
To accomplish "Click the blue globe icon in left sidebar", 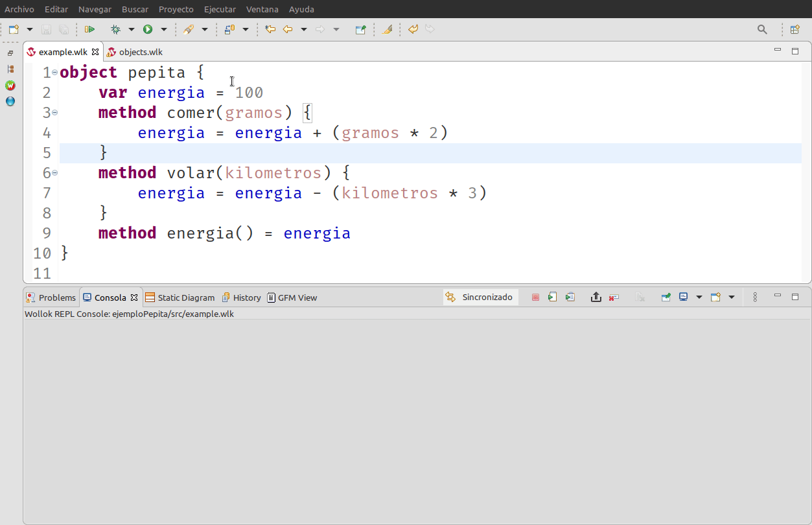I will (x=10, y=101).
